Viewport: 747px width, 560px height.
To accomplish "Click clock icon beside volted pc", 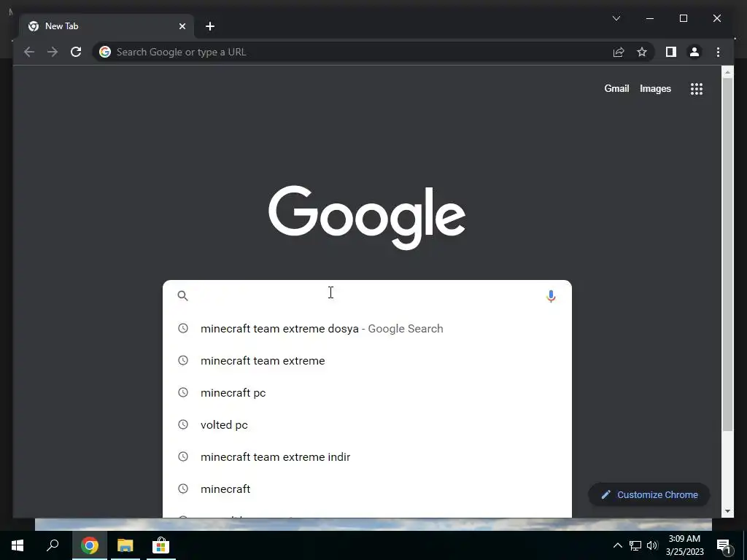I will pyautogui.click(x=183, y=424).
